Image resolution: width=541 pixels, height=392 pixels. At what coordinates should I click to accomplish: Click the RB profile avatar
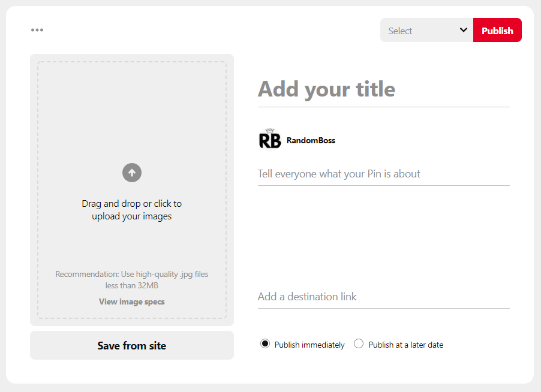click(x=270, y=140)
